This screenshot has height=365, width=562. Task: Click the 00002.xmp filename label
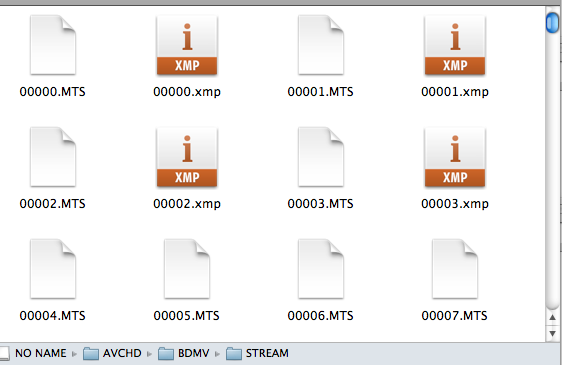[187, 204]
